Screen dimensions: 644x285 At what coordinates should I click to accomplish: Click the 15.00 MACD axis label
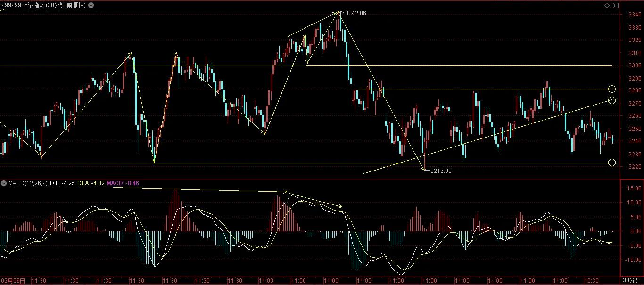point(634,188)
